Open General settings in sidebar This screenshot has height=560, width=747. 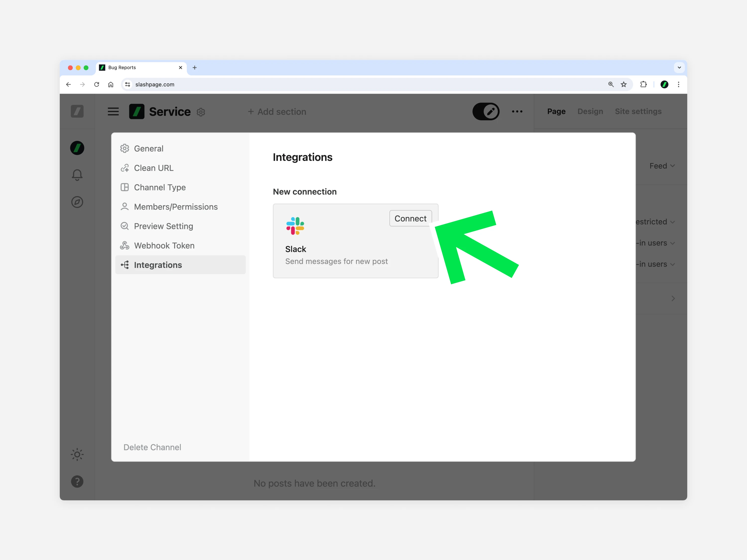coord(180,149)
